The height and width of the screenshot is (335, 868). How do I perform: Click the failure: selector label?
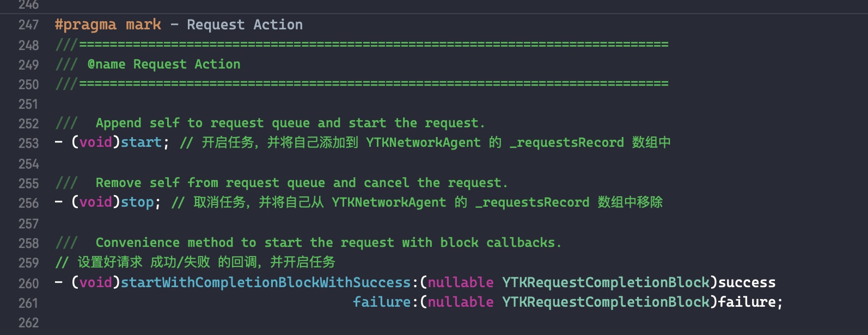click(381, 302)
